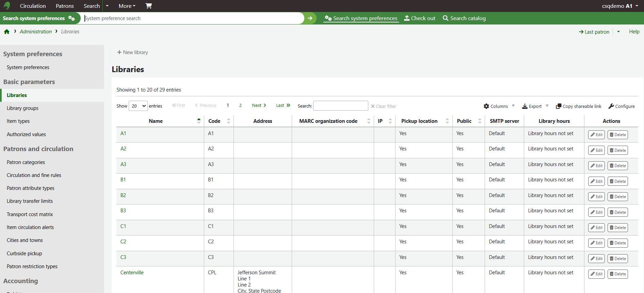Sort table by Code column
Image resolution: width=644 pixels, height=293 pixels.
click(x=219, y=121)
